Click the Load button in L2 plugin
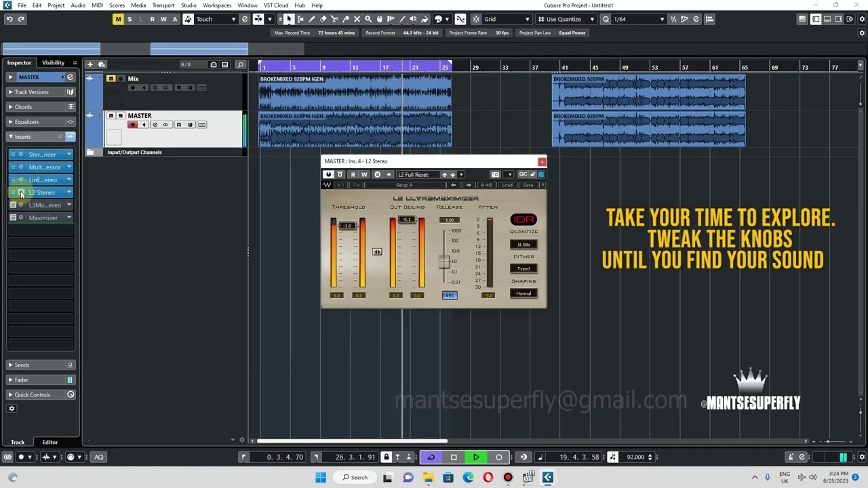This screenshot has width=868, height=488. click(507, 185)
